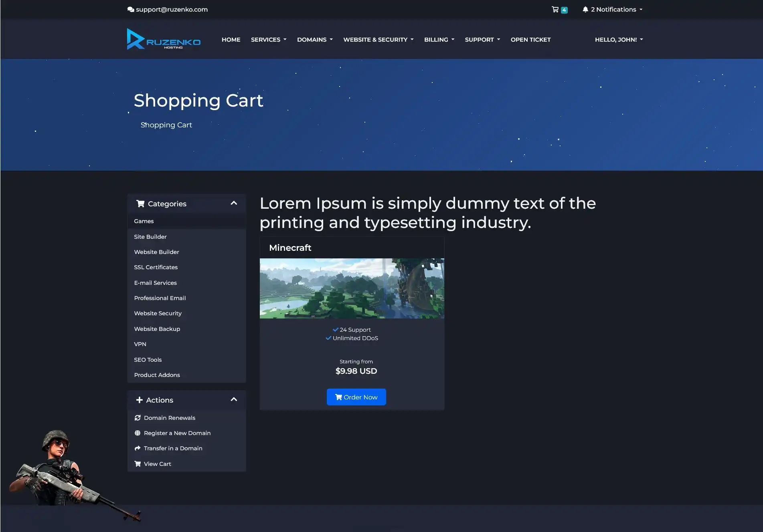
Task: Open the Services dropdown menu
Action: 268,40
